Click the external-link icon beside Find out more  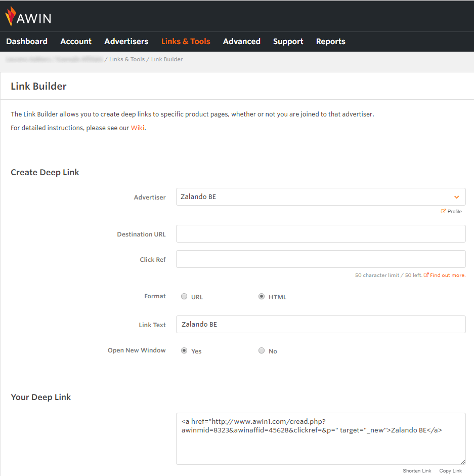[426, 275]
